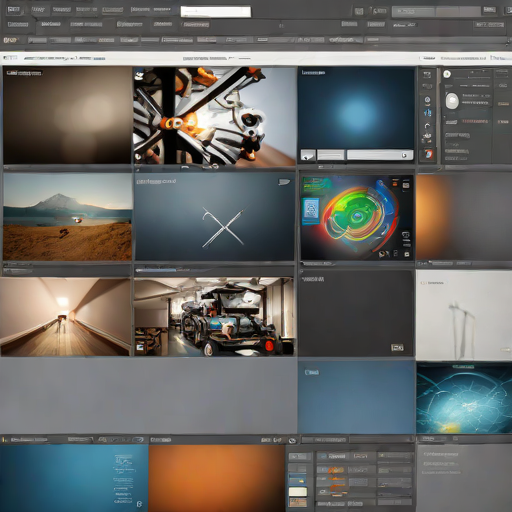Image resolution: width=512 pixels, height=512 pixels.
Task: Open the colorful swirl visualization thumbnail
Action: point(356,217)
